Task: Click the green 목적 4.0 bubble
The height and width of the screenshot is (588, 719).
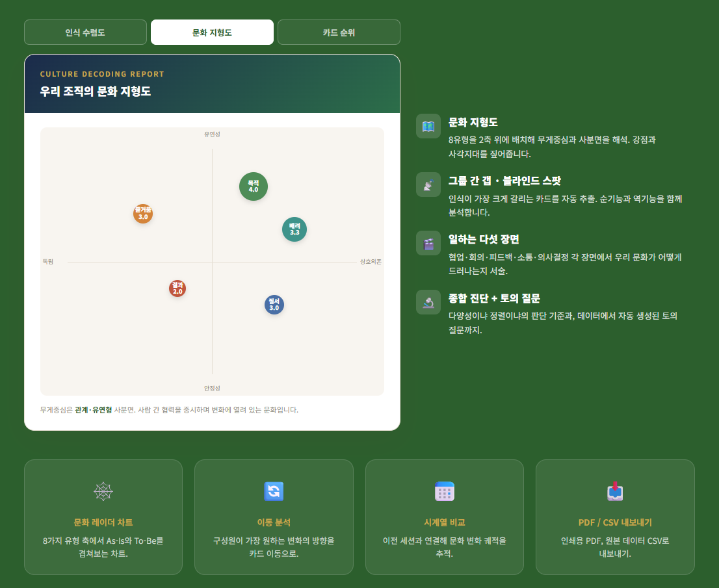Action: [x=253, y=186]
